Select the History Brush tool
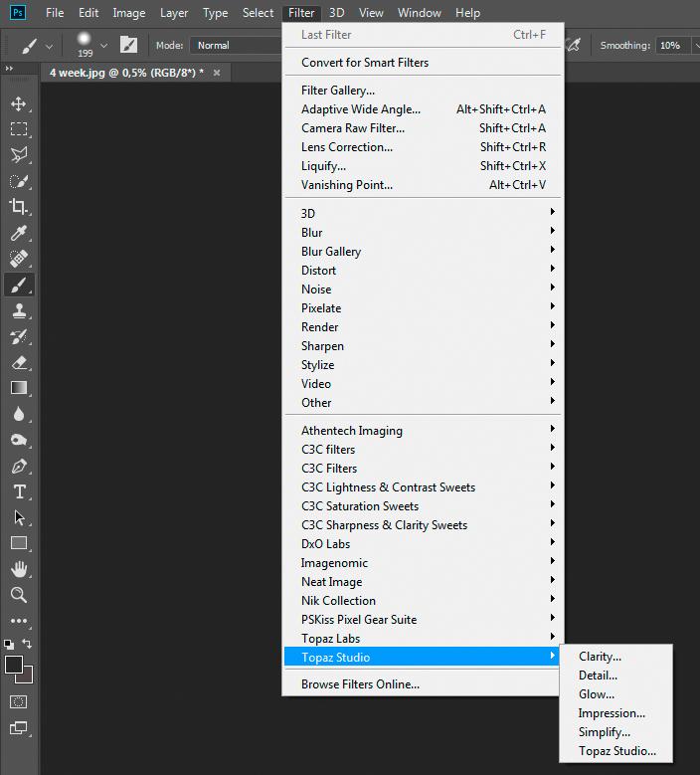This screenshot has width=700, height=775. (x=19, y=337)
